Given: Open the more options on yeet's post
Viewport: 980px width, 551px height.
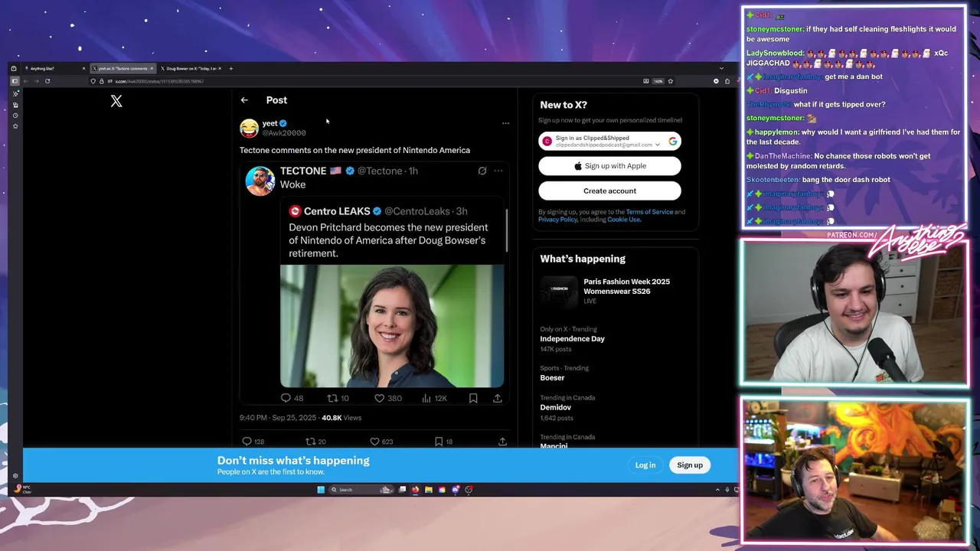Looking at the screenshot, I should (505, 123).
